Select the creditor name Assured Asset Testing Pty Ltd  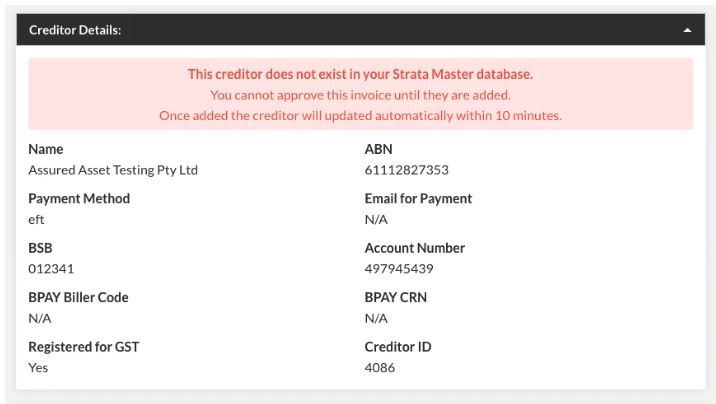(x=113, y=170)
